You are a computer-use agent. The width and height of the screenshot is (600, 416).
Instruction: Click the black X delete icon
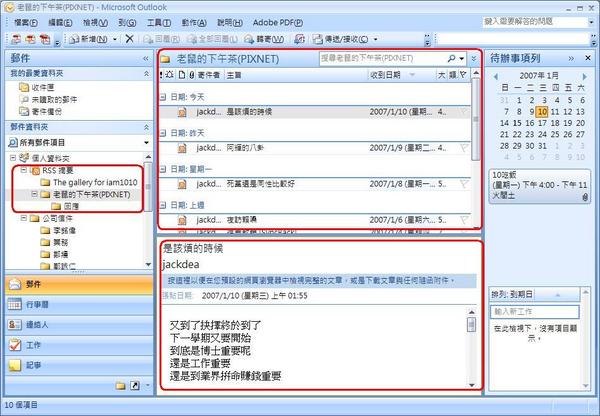[129, 39]
